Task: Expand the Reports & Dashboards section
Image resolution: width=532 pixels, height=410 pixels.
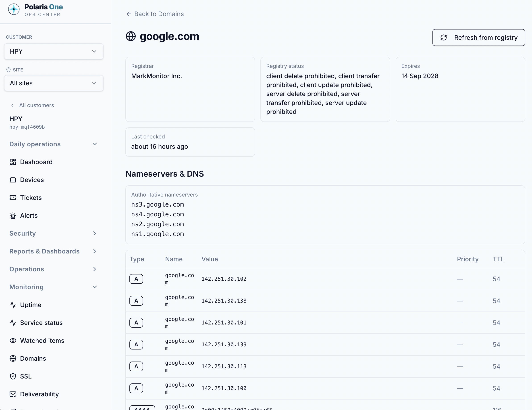Action: 54,251
